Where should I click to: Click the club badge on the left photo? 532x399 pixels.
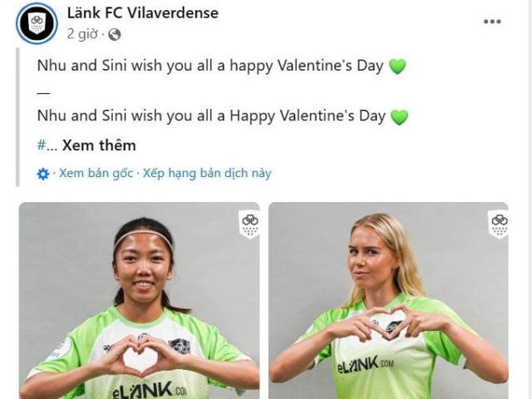pos(250,224)
